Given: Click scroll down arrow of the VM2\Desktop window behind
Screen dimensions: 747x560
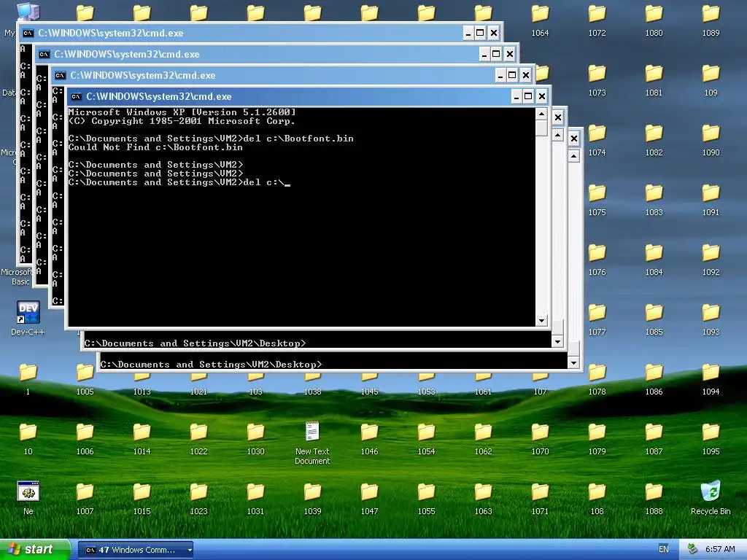Looking at the screenshot, I should point(557,341).
